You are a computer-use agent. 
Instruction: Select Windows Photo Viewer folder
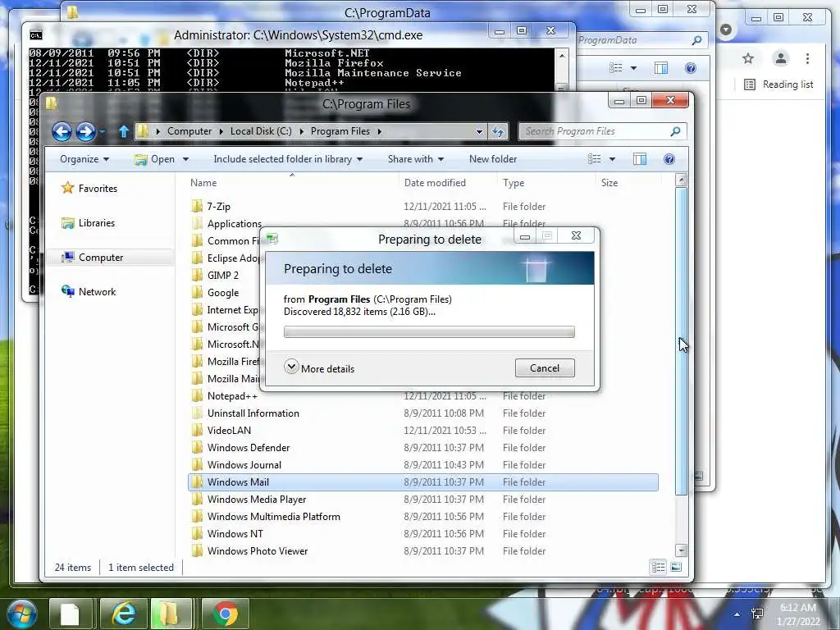(x=422, y=550)
